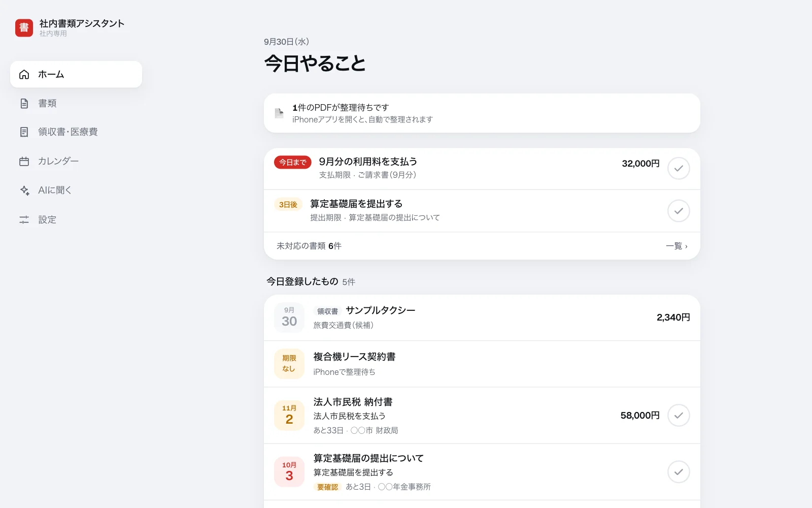Viewport: 812px width, 508px height.
Task: Open the PDF整理待ち notification banner
Action: pyautogui.click(x=482, y=113)
